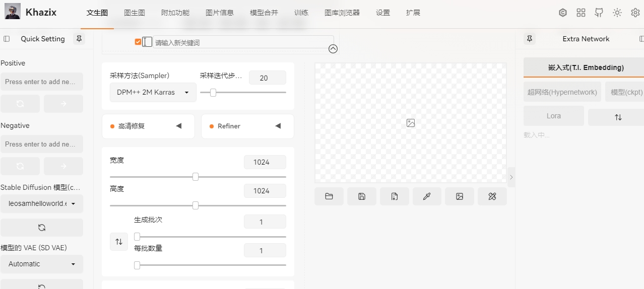Click the 生成批次 value field
This screenshot has width=644, height=289.
(265, 222)
